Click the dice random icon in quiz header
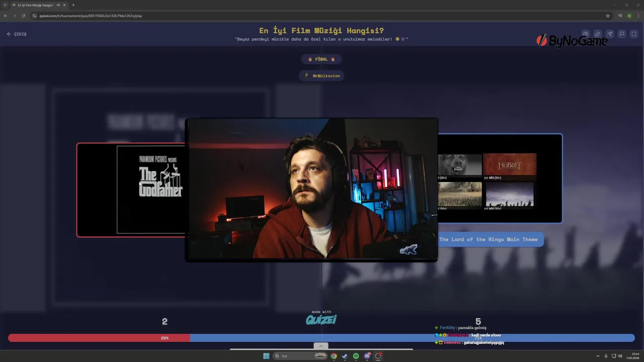644x362 pixels. click(597, 34)
